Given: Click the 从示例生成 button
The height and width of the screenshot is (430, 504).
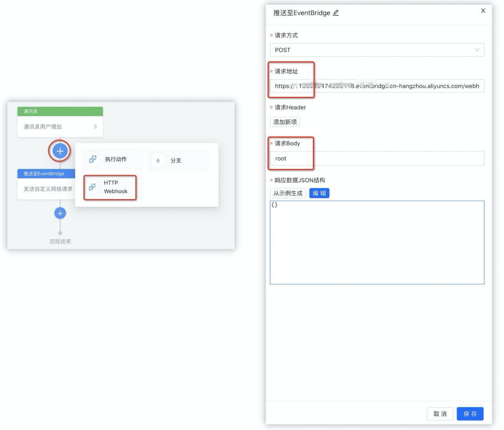Looking at the screenshot, I should (287, 193).
